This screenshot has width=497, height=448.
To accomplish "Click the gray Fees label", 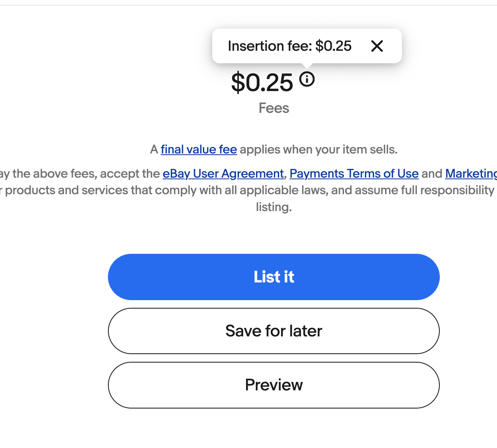I will [x=274, y=108].
